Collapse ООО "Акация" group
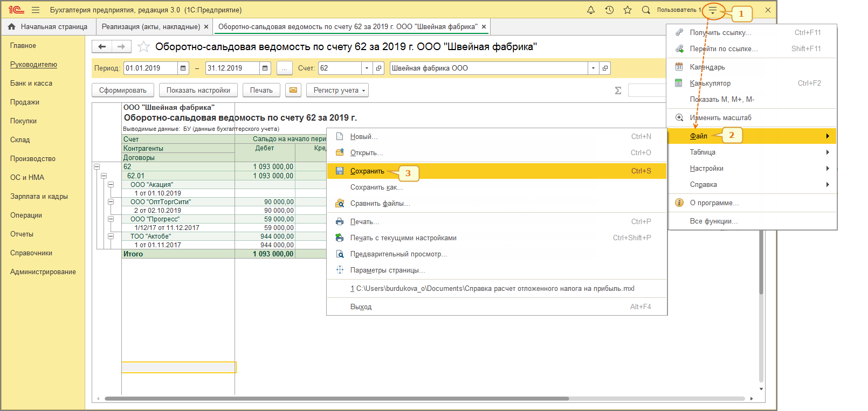868x411 pixels. coord(111,184)
